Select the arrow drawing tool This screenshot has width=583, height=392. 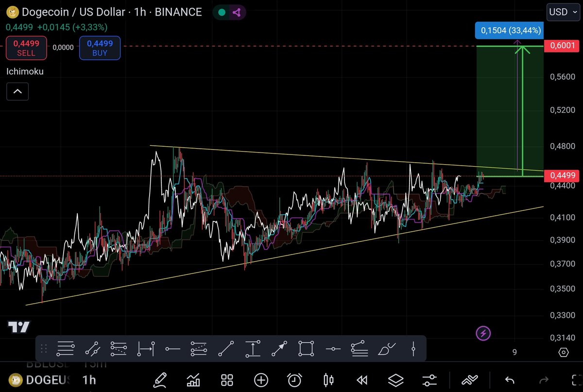click(279, 348)
